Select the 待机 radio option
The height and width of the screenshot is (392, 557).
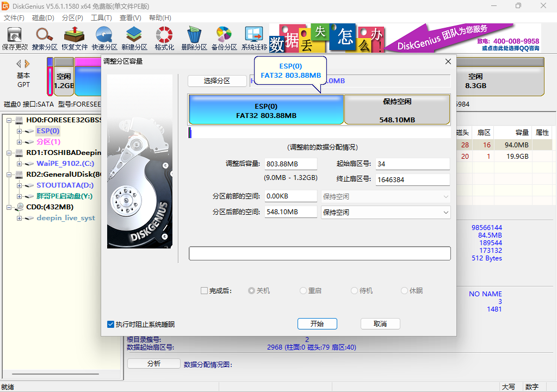tap(354, 291)
